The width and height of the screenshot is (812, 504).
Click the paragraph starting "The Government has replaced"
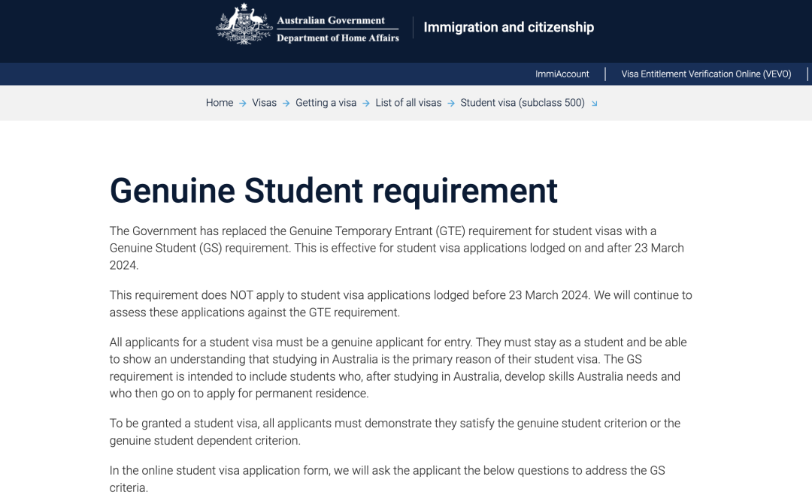pyautogui.click(x=396, y=248)
